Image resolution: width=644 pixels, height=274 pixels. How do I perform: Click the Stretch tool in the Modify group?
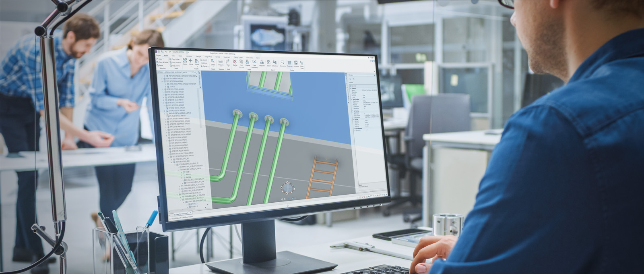tap(204, 60)
